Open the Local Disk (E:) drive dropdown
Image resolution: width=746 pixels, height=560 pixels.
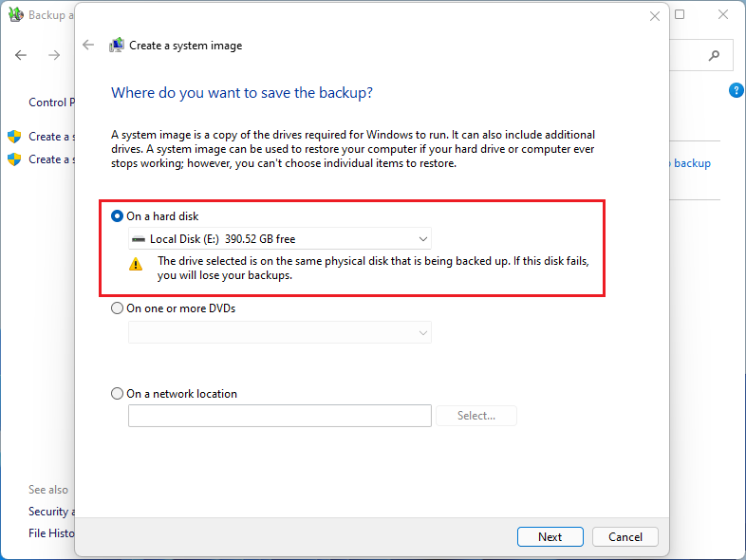(x=280, y=239)
